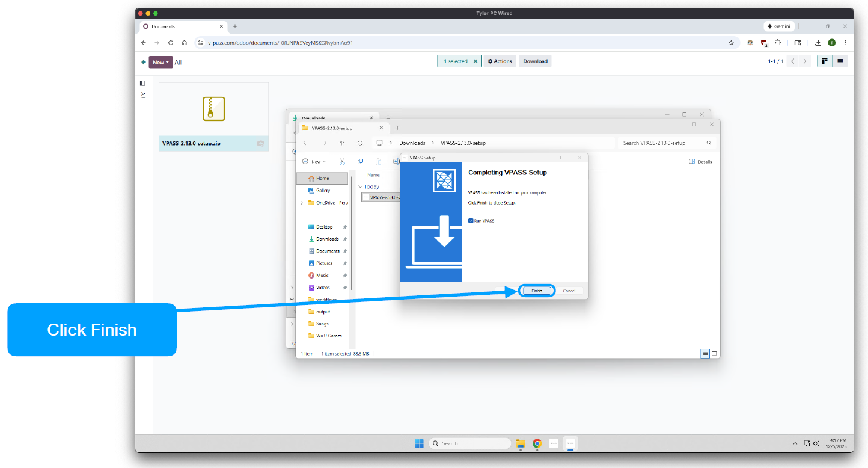
Task: Switch Documents to list view
Action: (840, 61)
